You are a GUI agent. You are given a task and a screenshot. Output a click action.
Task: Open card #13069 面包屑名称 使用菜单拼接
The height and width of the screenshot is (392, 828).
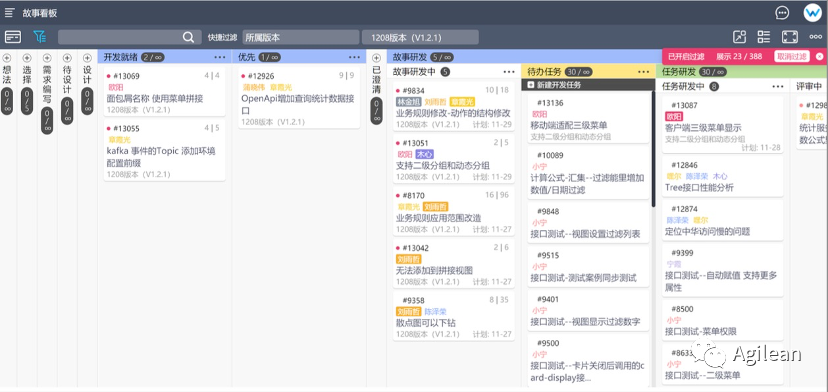(x=164, y=91)
